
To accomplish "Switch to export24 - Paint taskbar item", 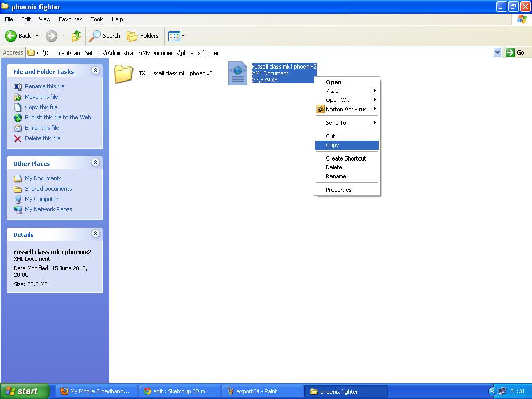I will click(x=263, y=391).
